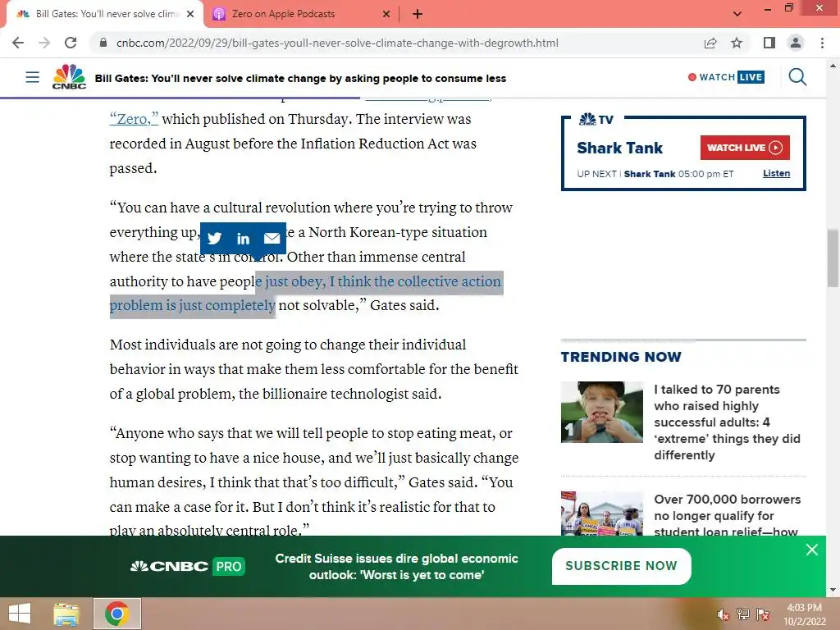Click the CNBC PRO logo in banner

click(188, 566)
